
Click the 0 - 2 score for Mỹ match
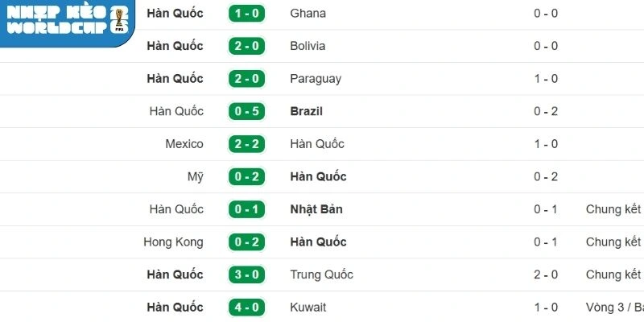(247, 176)
